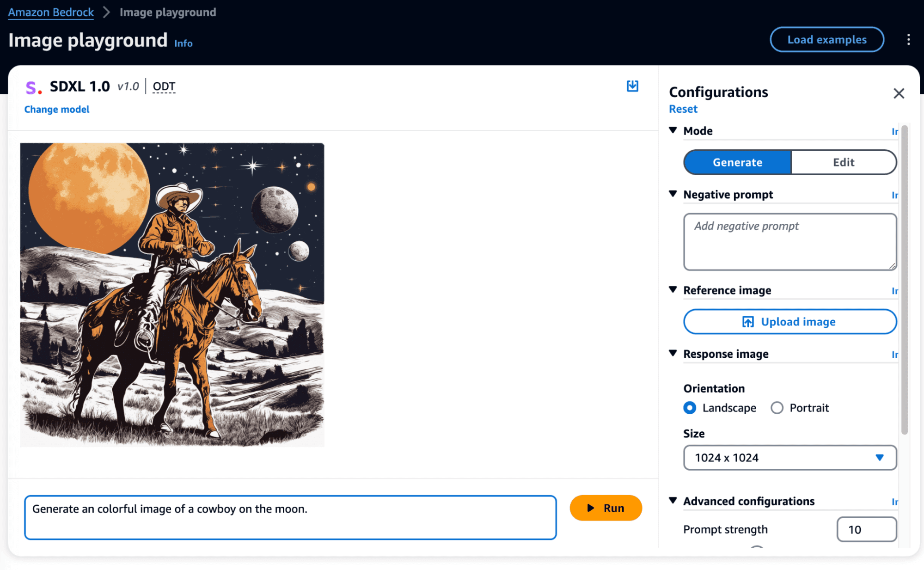Click the Run playback button
924x570 pixels.
coord(604,508)
